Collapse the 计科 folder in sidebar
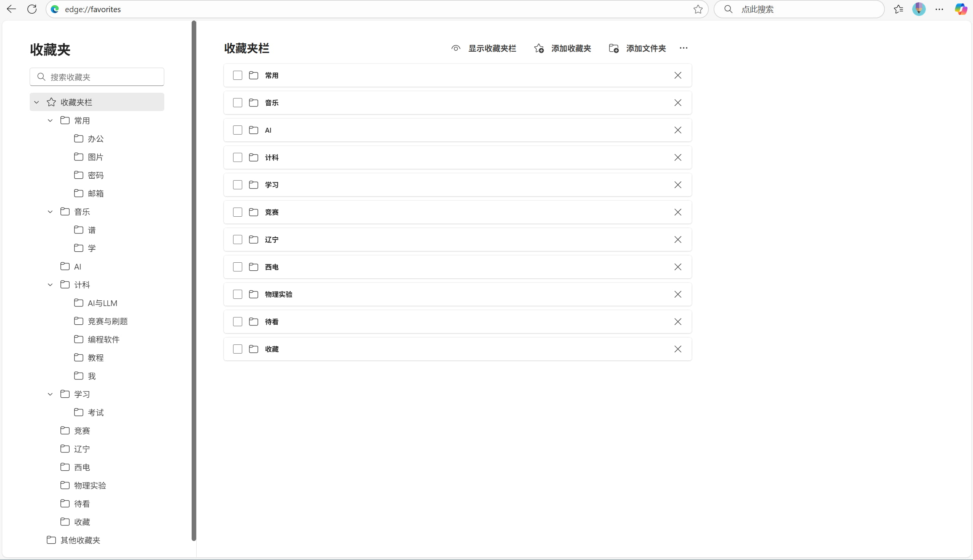 50,285
